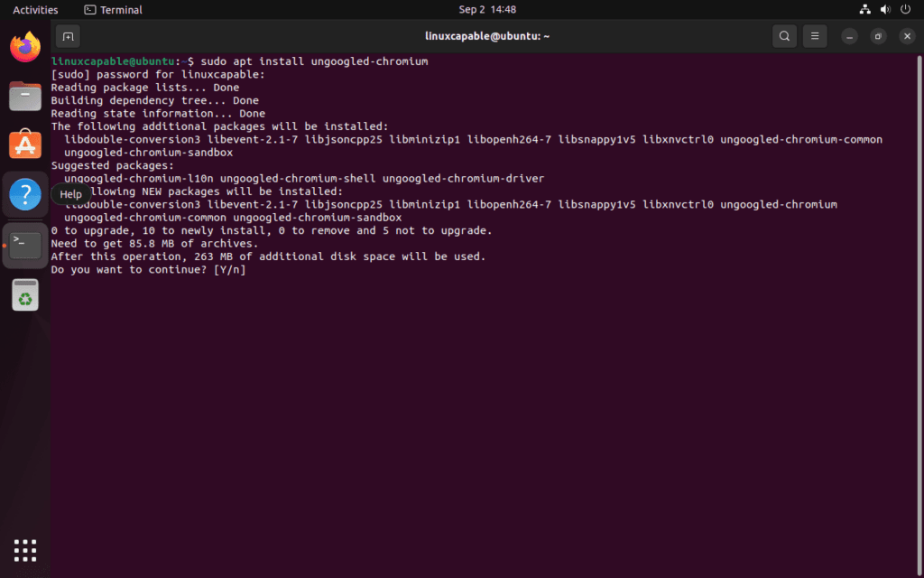The width and height of the screenshot is (924, 578).
Task: Open the Files application from the dock
Action: pos(24,96)
